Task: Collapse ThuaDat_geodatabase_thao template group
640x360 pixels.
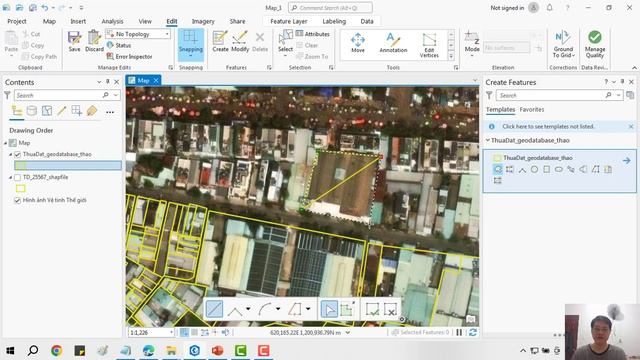Action: click(488, 140)
